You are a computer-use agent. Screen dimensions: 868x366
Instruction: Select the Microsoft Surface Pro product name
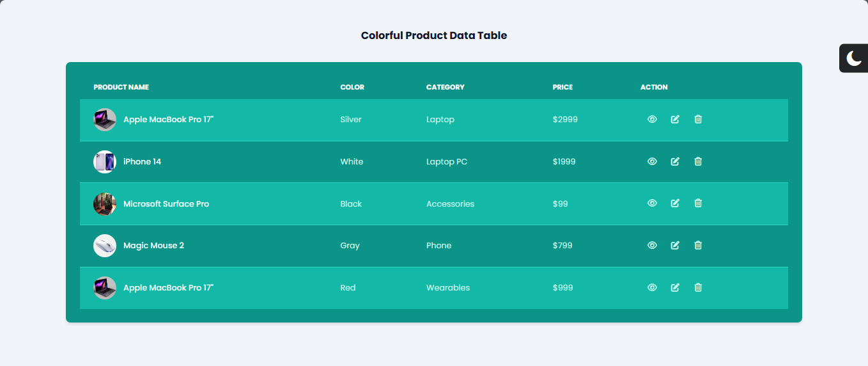[166, 204]
